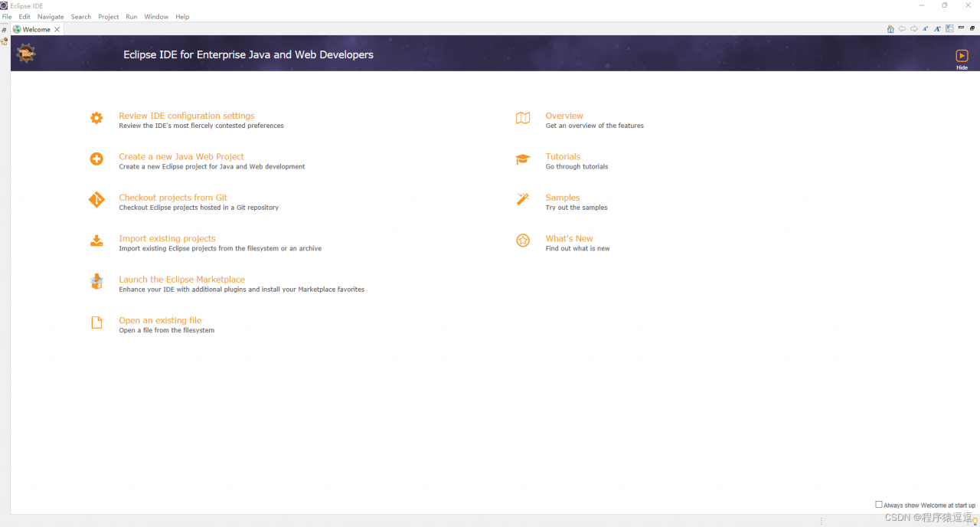Click Import existing projects link

coord(167,238)
